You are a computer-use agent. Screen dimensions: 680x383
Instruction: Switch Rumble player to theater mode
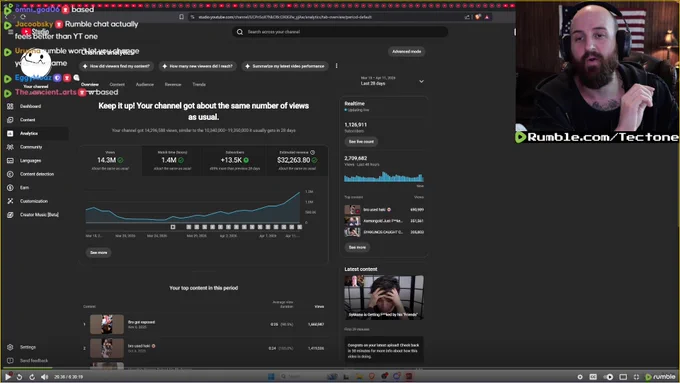pos(623,377)
